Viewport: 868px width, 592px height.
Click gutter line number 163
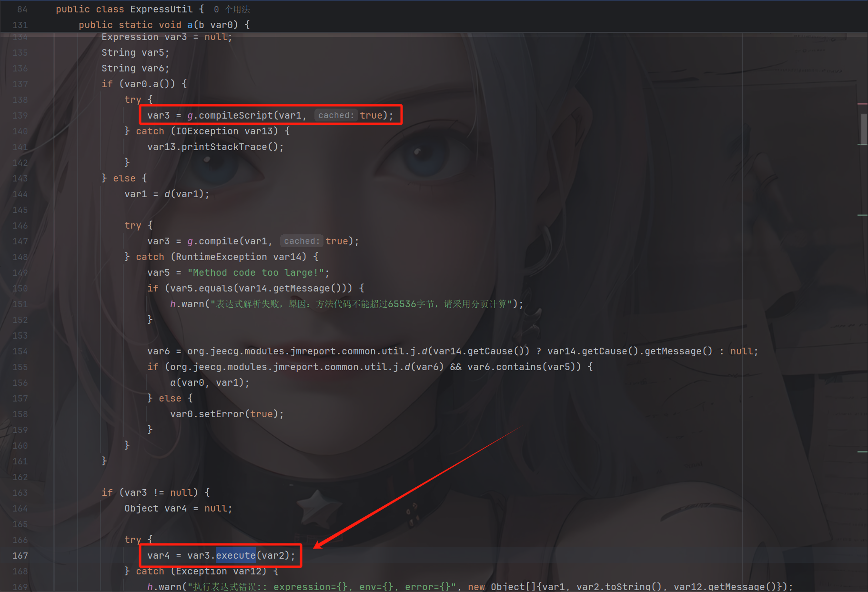coord(20,492)
